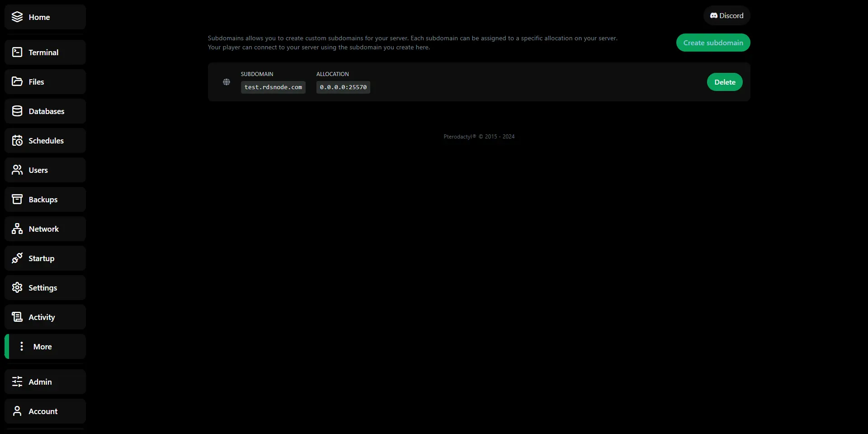
Task: Click the Schedules clock icon
Action: pyautogui.click(x=17, y=140)
